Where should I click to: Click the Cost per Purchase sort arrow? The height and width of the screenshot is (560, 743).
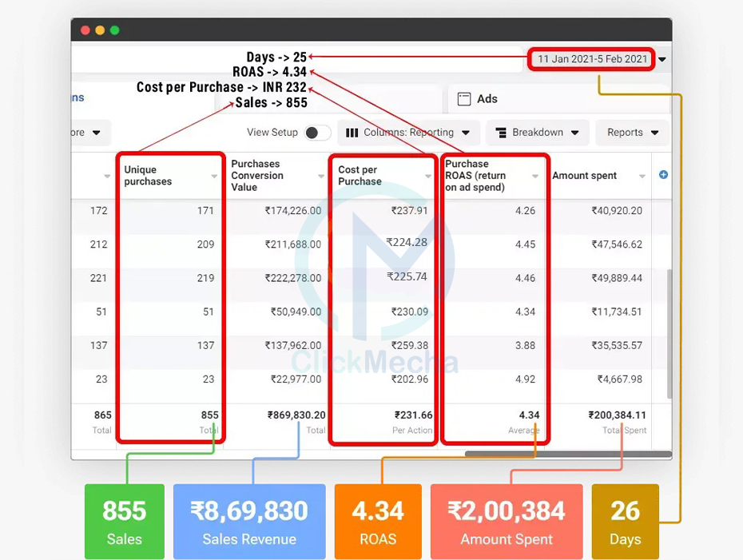(x=428, y=177)
